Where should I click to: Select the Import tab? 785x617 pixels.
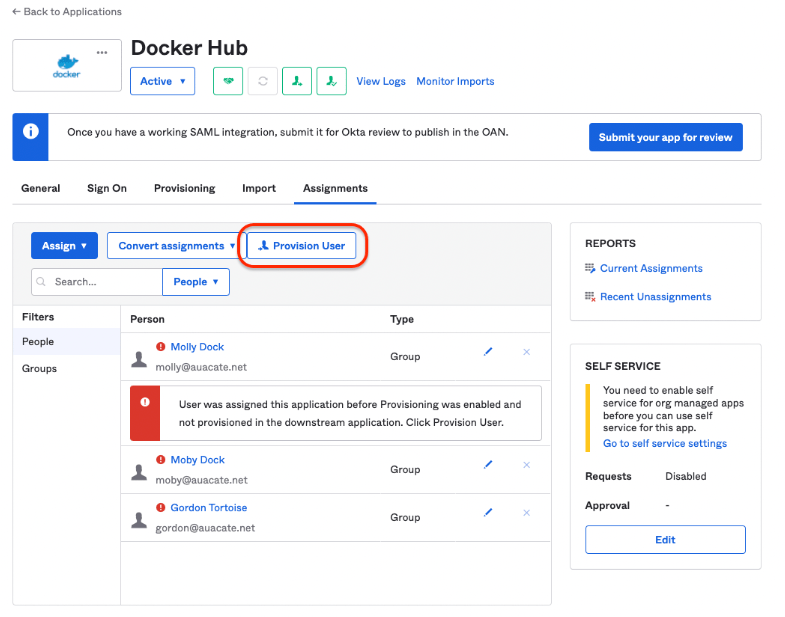(259, 188)
